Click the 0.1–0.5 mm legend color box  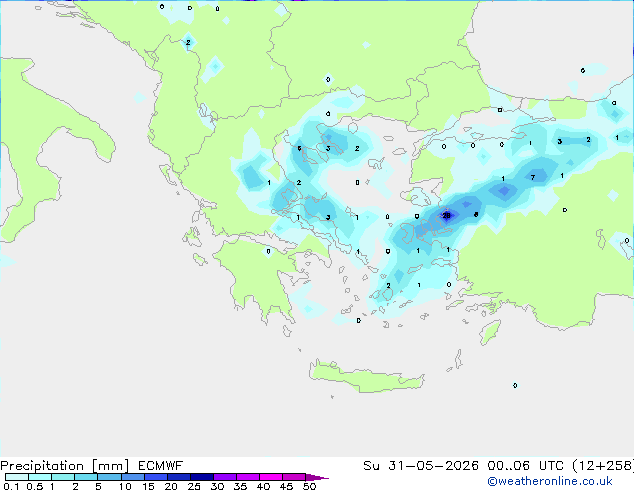(x=17, y=477)
